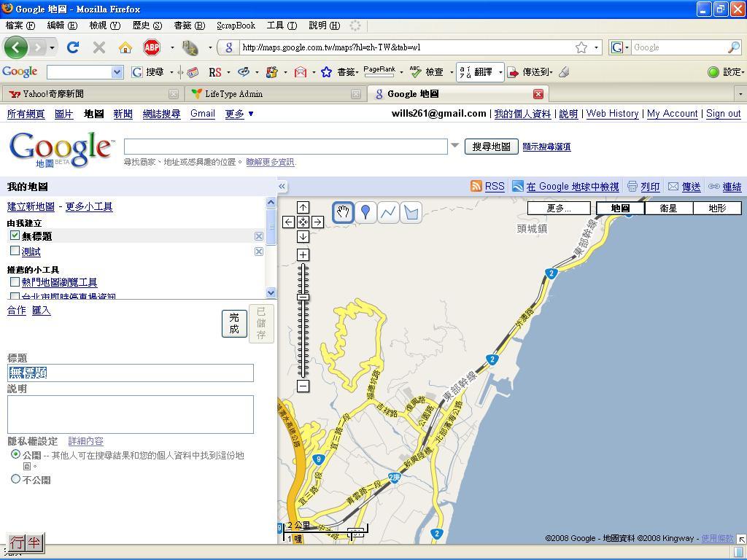
Task: Click the 完成 button
Action: point(234,323)
